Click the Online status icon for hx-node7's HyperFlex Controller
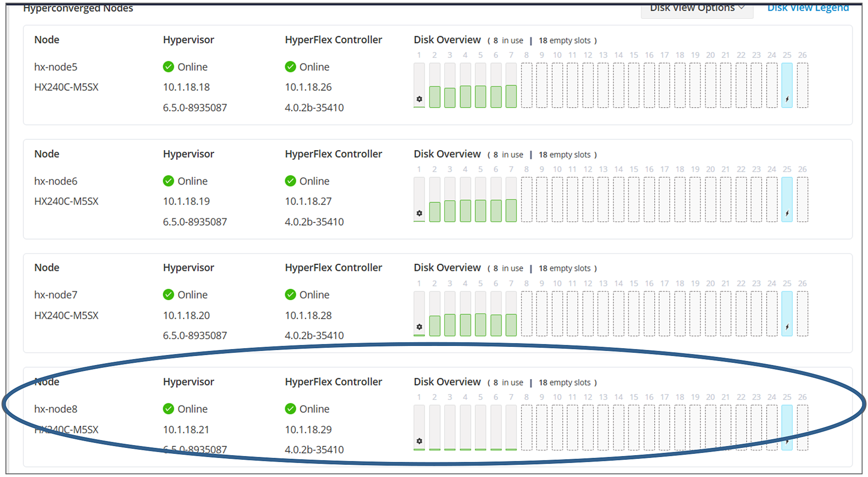This screenshot has width=868, height=477. 290,294
